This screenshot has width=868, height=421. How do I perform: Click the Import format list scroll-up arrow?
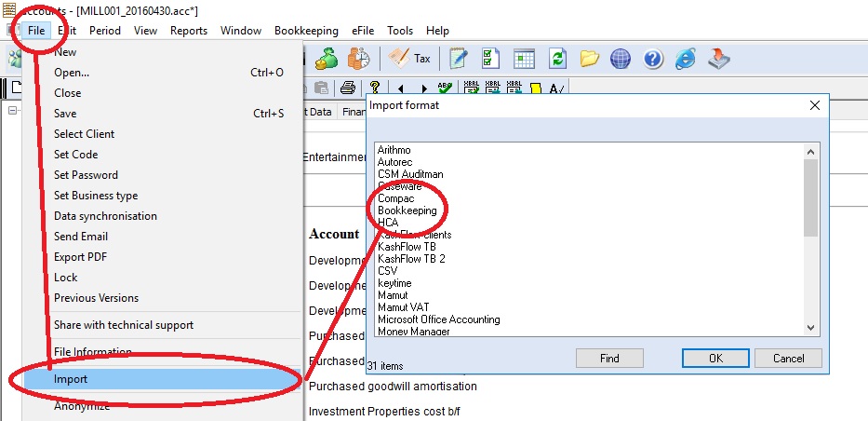[x=811, y=151]
